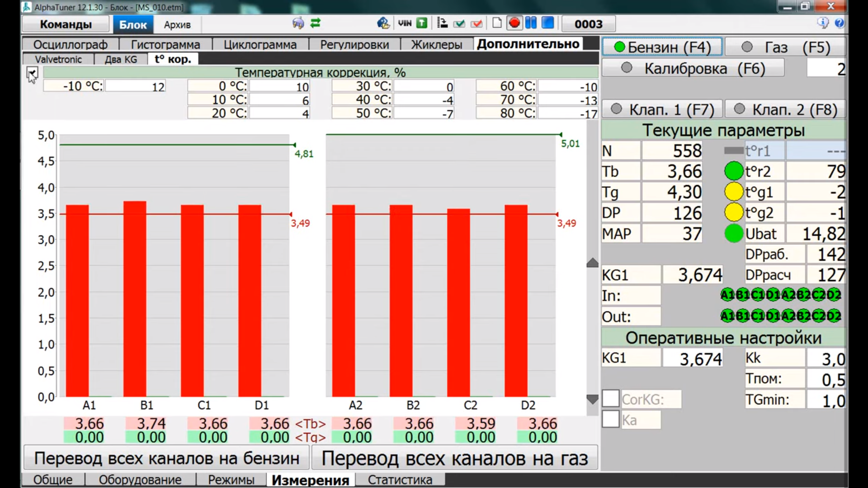868x488 pixels.
Task: Click the blue stop square icon
Action: tap(547, 23)
